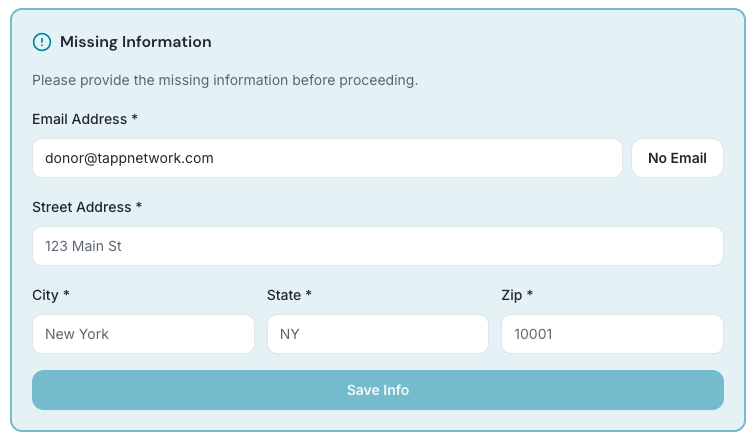Select the City input with New York placeholder
This screenshot has width=754, height=442.
143,334
